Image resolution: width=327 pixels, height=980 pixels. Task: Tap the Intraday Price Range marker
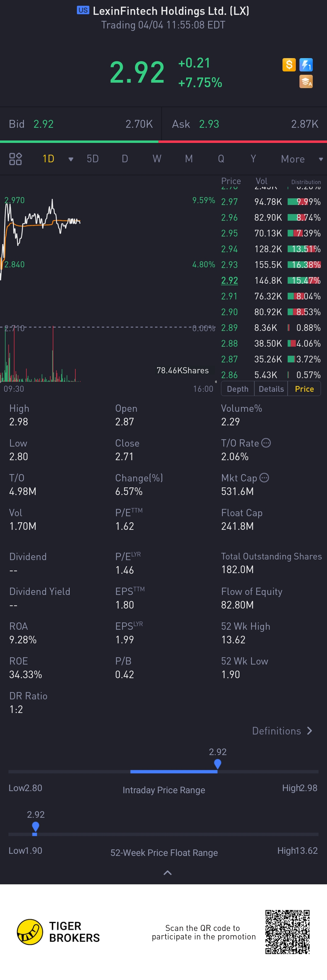point(218,764)
